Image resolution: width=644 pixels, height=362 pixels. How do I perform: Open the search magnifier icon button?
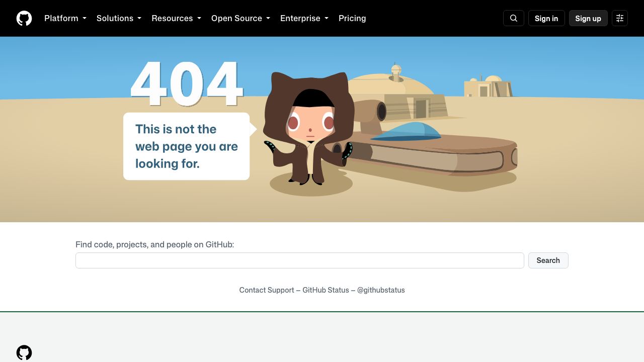(x=514, y=18)
